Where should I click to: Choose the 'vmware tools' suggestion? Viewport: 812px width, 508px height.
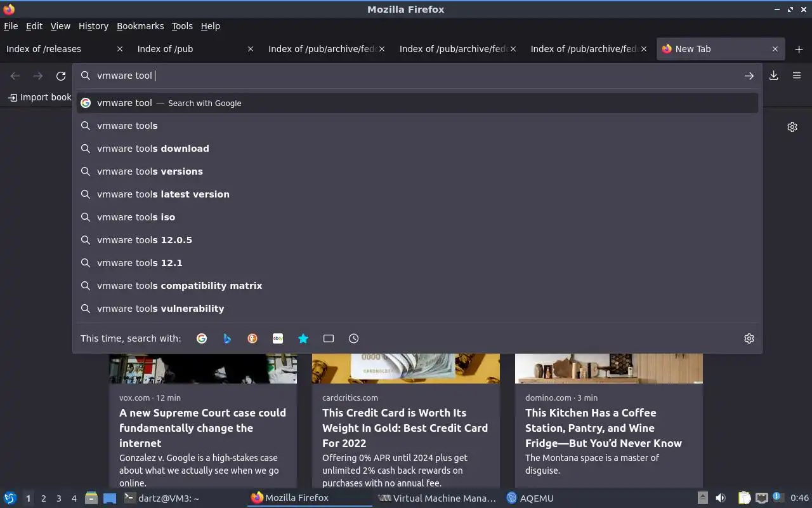point(417,126)
